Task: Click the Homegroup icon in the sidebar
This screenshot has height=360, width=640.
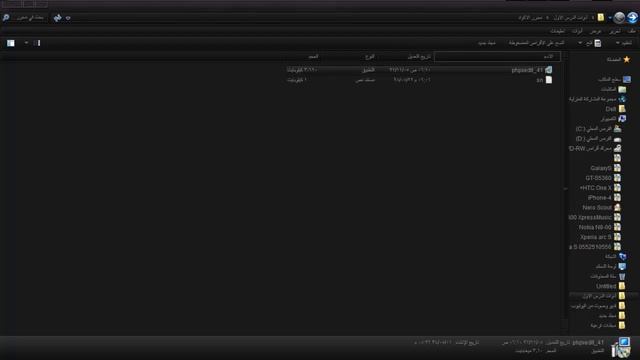Action: (622, 99)
